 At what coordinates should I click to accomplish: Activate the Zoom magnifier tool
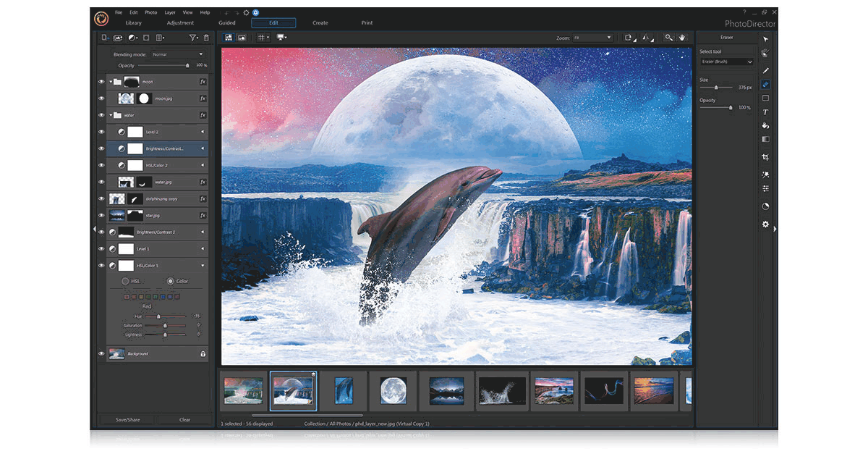(668, 37)
